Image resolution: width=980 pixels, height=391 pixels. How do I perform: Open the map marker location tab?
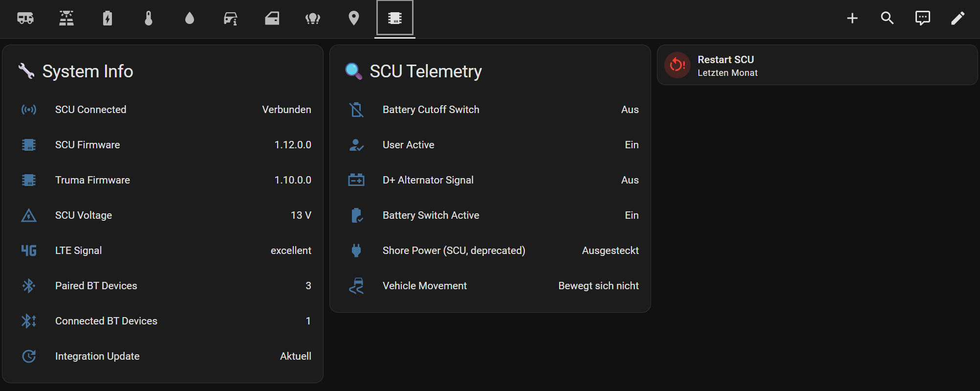pos(354,19)
